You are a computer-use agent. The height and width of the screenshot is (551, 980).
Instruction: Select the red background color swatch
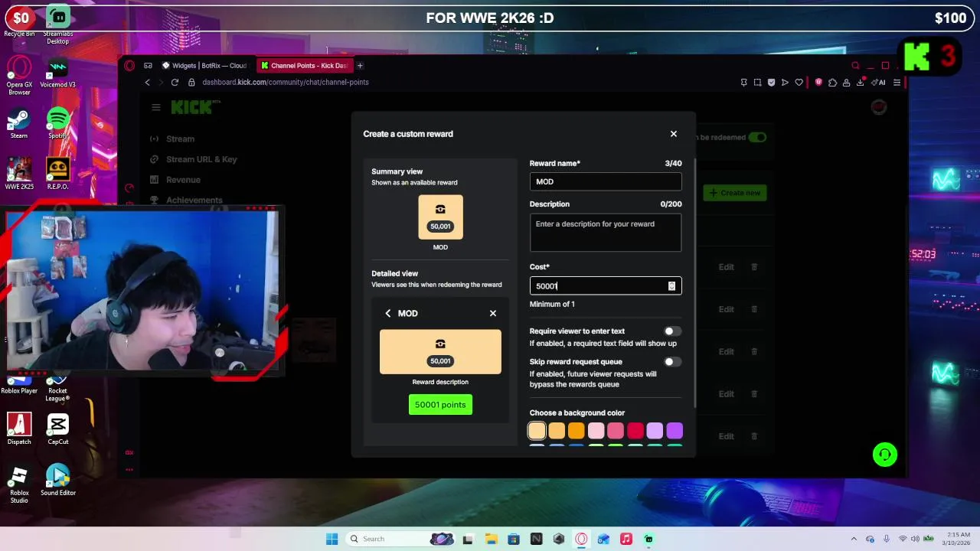point(635,431)
